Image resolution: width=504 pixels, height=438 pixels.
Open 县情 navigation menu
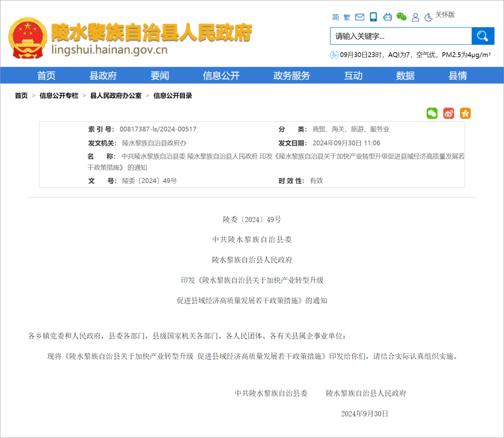pyautogui.click(x=458, y=76)
